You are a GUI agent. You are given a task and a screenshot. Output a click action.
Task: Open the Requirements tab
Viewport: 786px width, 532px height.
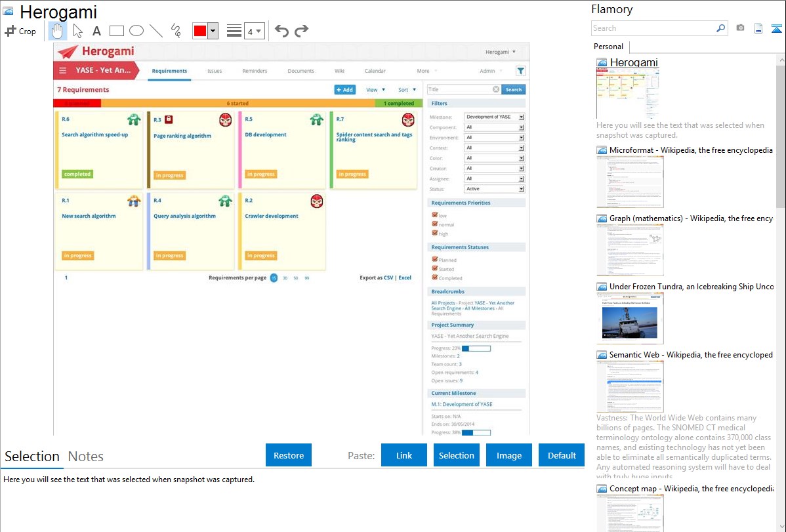[x=169, y=72]
